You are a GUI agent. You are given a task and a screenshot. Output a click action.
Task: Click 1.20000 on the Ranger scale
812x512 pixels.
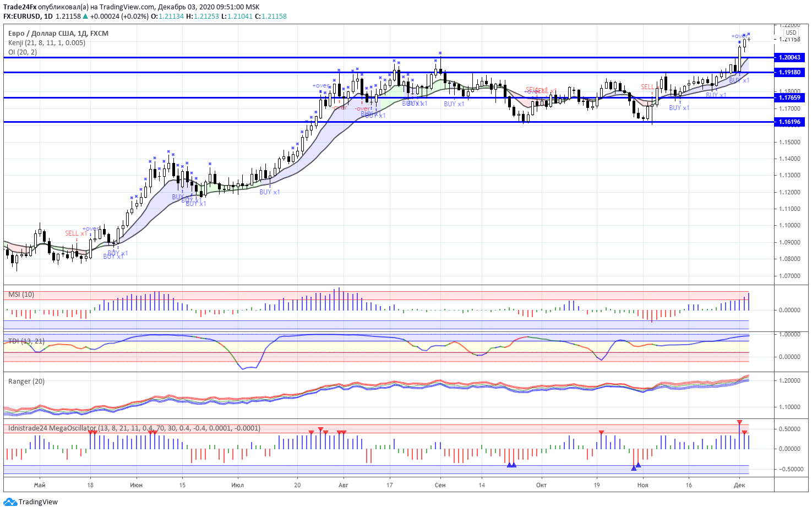[789, 381]
